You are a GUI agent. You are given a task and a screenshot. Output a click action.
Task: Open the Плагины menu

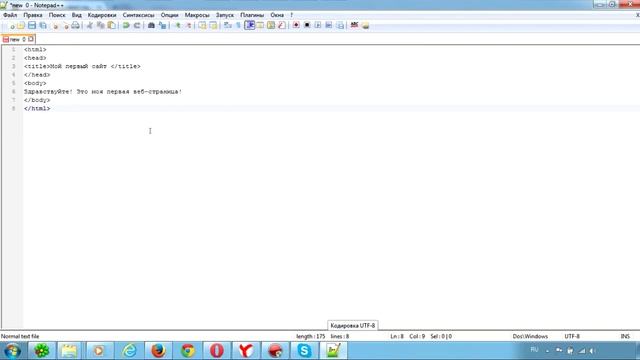pos(252,15)
